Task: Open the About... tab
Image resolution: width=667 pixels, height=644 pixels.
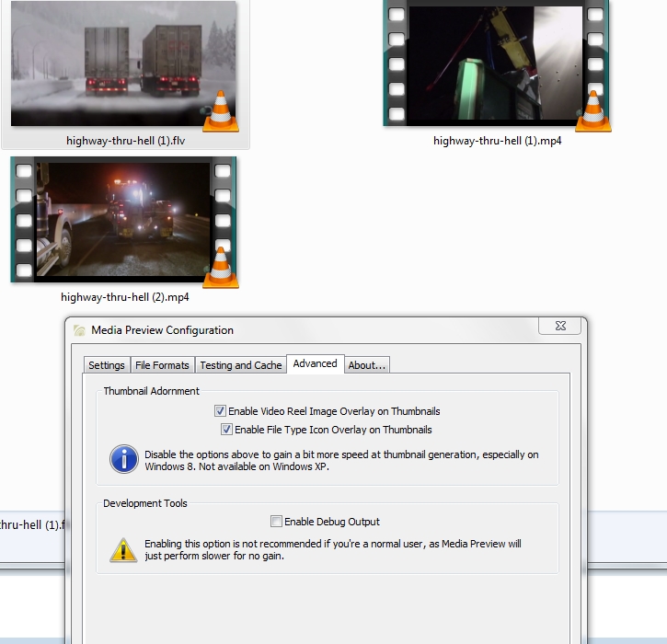Action: [367, 365]
